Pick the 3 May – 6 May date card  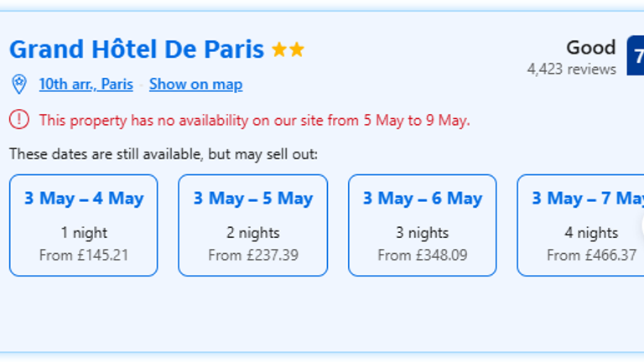point(422,225)
